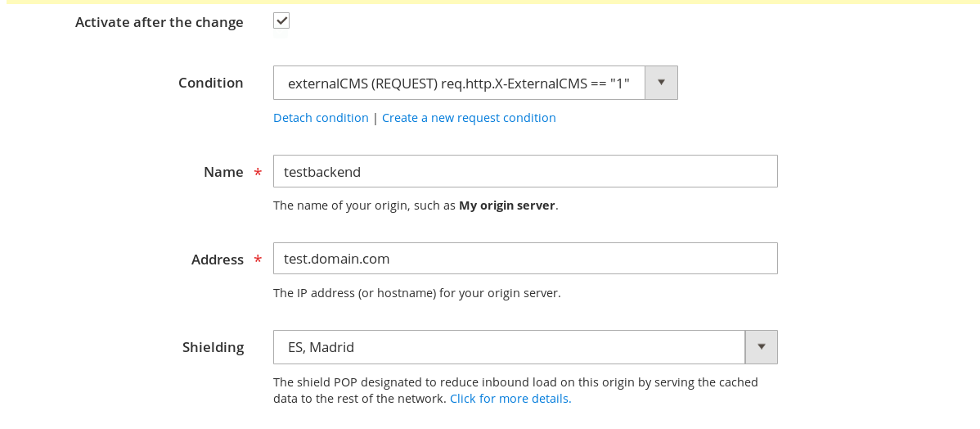
Task: Open Create a new request condition link
Action: 469,118
